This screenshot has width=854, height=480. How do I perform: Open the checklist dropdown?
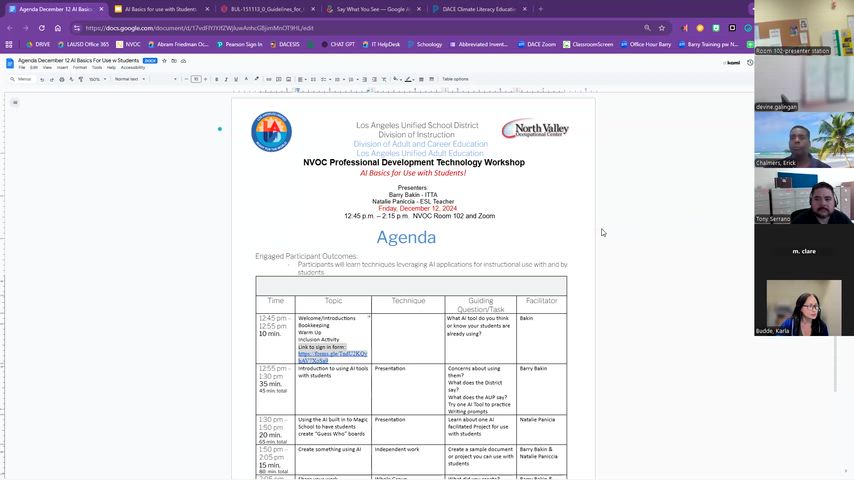[325, 79]
